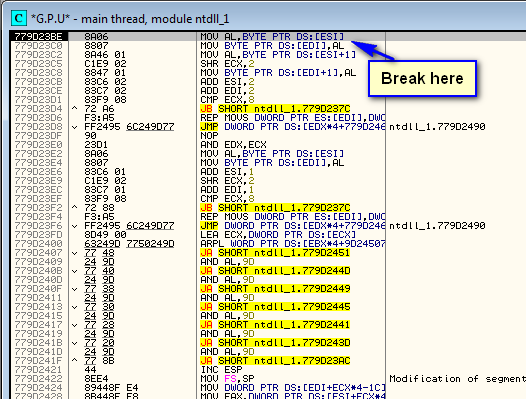Image resolution: width=526 pixels, height=399 pixels.
Task: Select JA SHORT ntdll_1.779D243D
Action: pyautogui.click(x=275, y=343)
